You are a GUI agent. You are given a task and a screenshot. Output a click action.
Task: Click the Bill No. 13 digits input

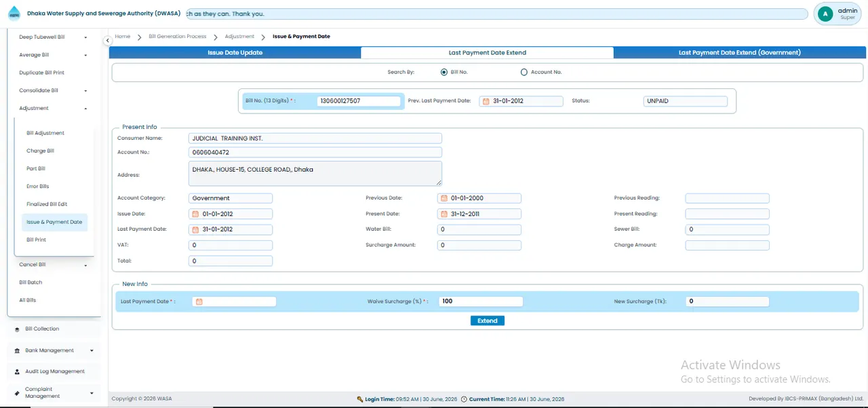(359, 101)
